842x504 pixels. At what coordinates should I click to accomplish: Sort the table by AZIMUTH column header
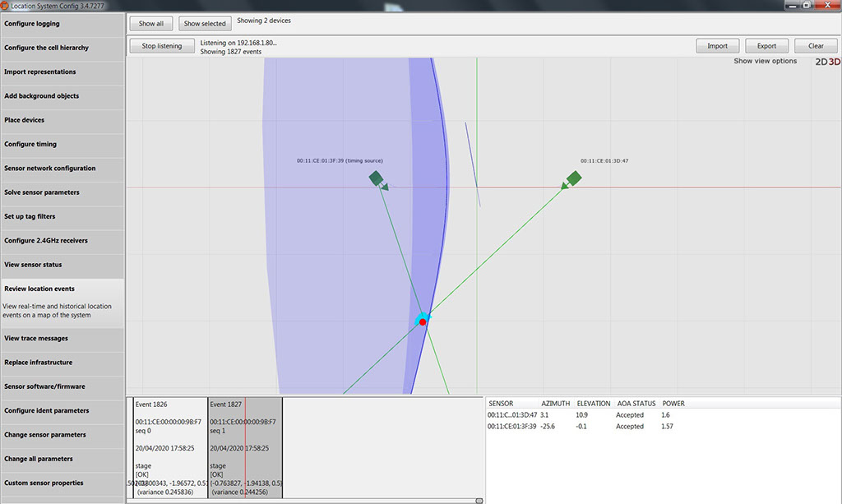(554, 404)
